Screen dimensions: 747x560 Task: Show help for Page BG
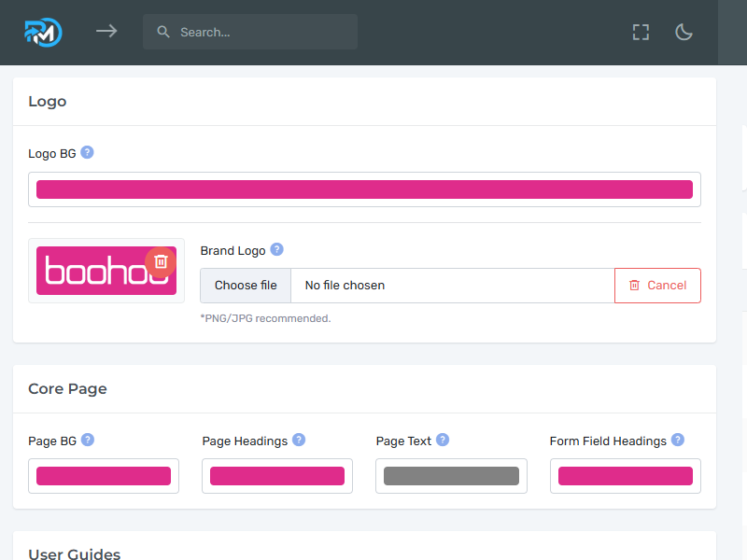(88, 441)
